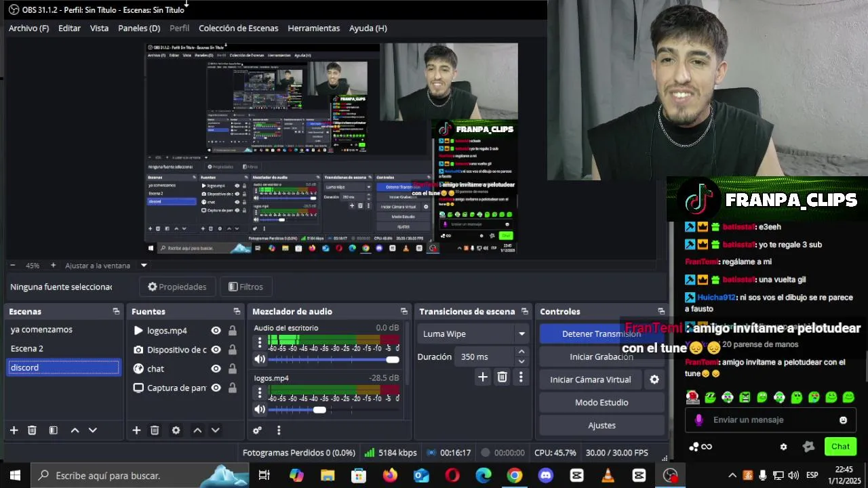Decrease transition duration with down arrow
The height and width of the screenshot is (488, 868).
coord(521,361)
